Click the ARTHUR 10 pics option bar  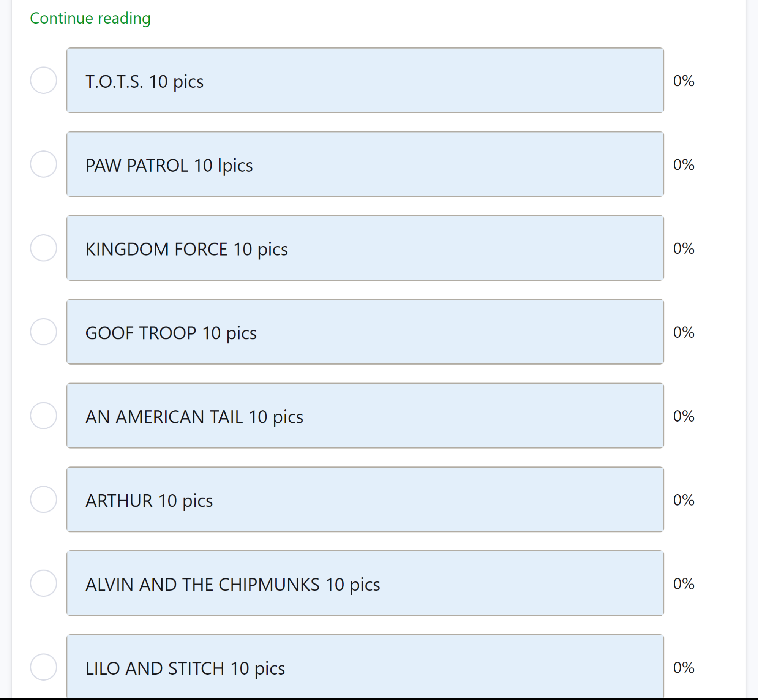click(x=365, y=499)
